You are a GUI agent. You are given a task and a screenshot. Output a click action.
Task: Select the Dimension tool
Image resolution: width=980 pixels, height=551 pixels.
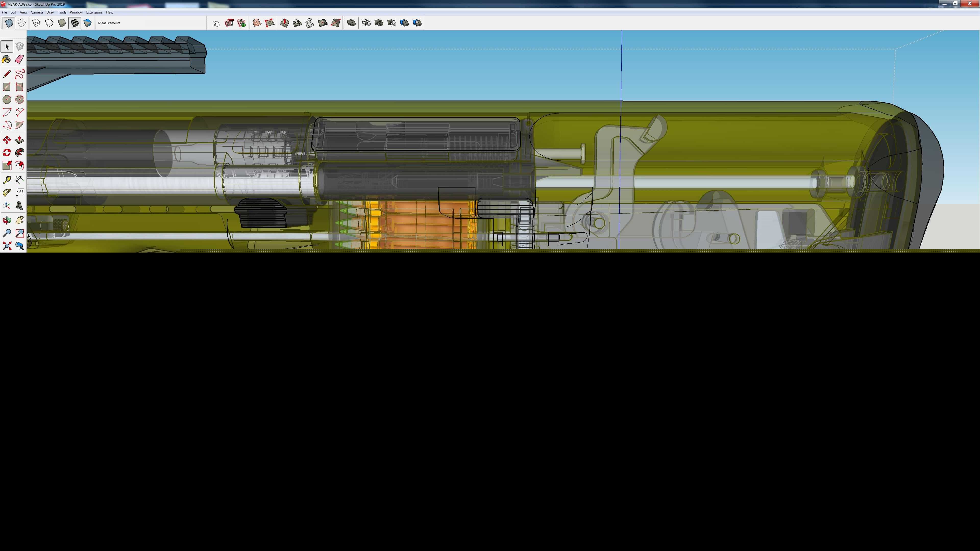pyautogui.click(x=20, y=180)
